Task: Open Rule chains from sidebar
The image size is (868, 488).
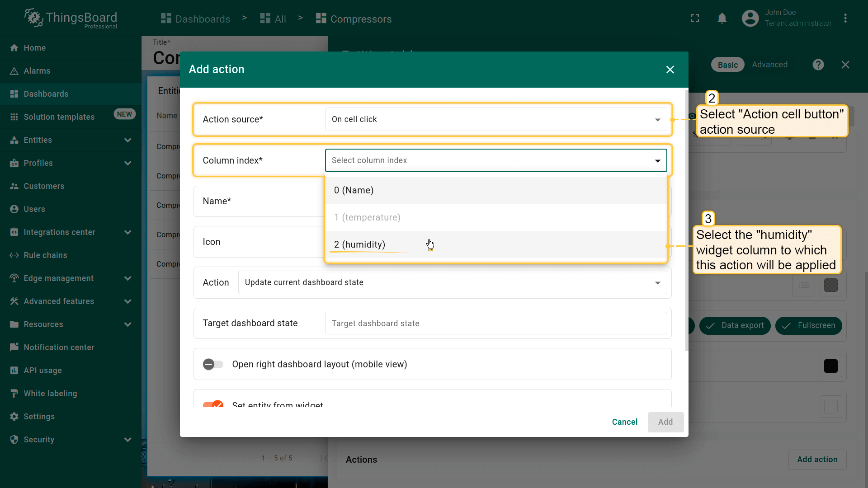Action: click(45, 255)
